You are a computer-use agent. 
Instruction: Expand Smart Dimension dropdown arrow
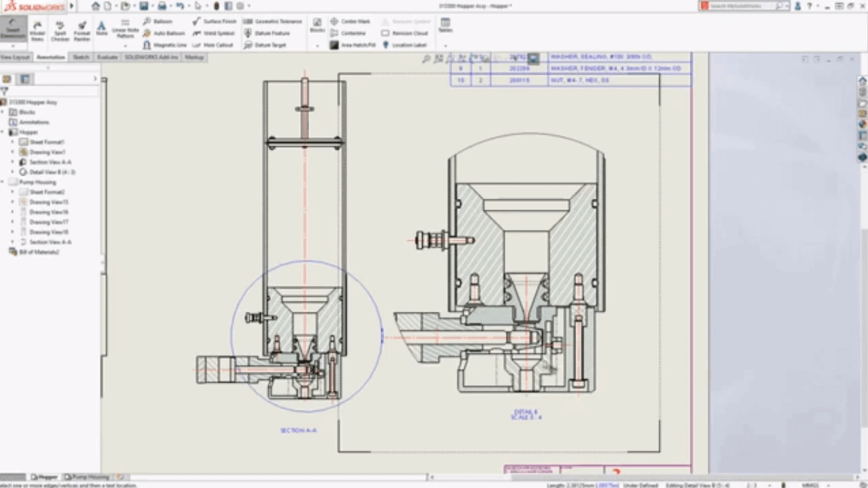[x=13, y=46]
